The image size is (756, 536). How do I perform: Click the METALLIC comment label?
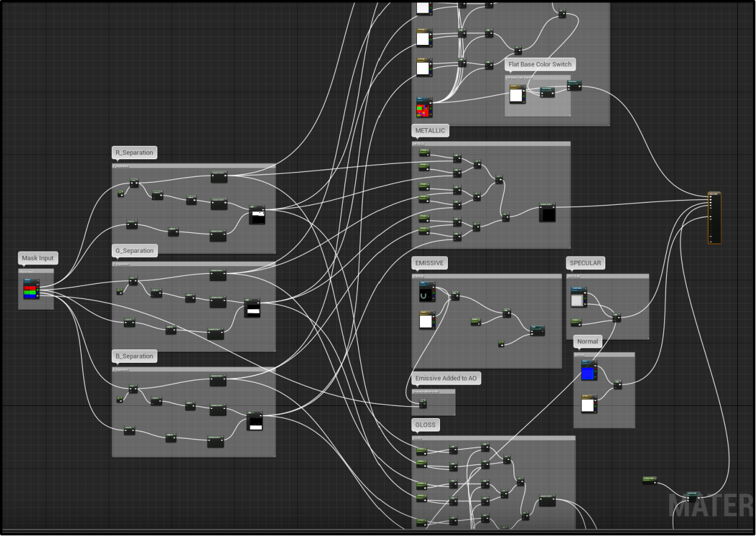pos(430,131)
